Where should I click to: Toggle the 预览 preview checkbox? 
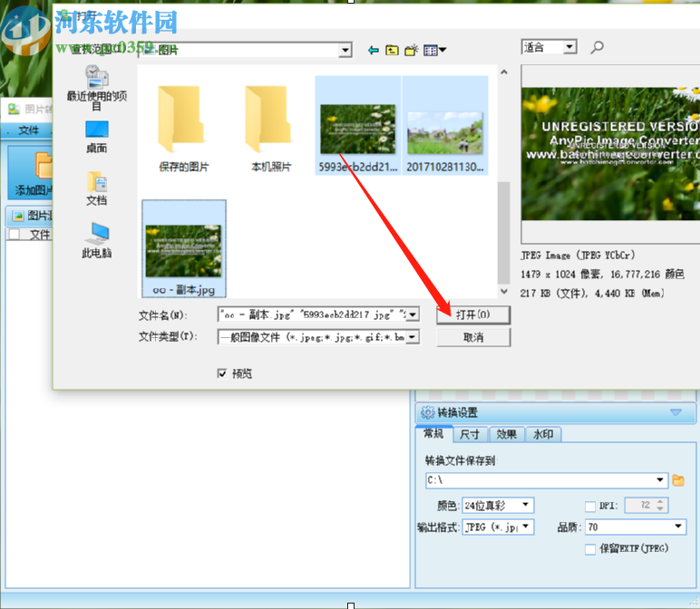pyautogui.click(x=221, y=373)
